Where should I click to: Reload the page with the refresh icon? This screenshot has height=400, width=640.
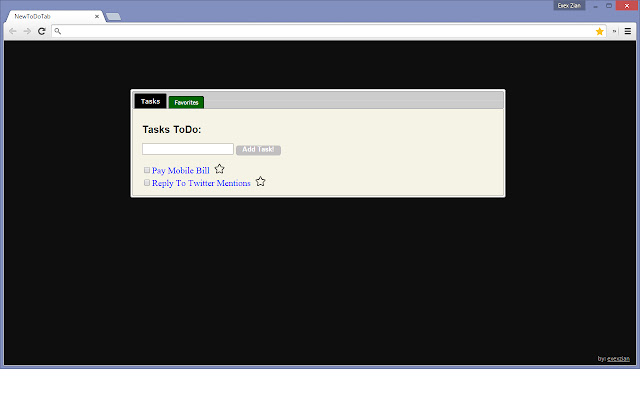[x=42, y=31]
